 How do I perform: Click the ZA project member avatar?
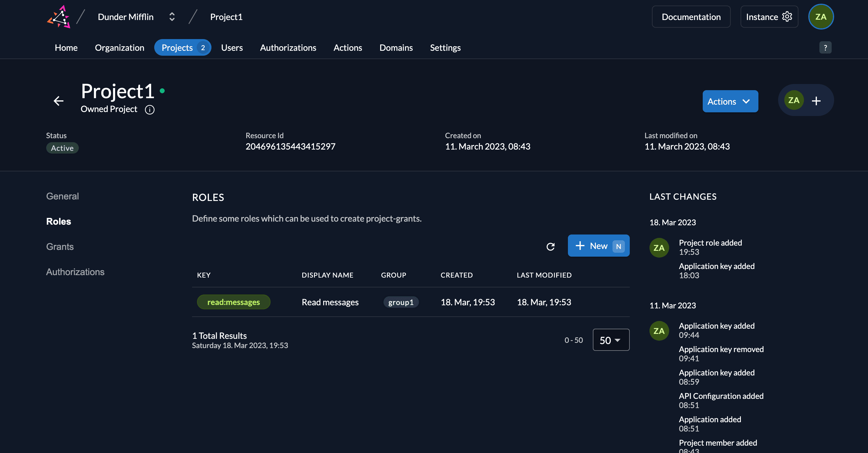tap(794, 100)
